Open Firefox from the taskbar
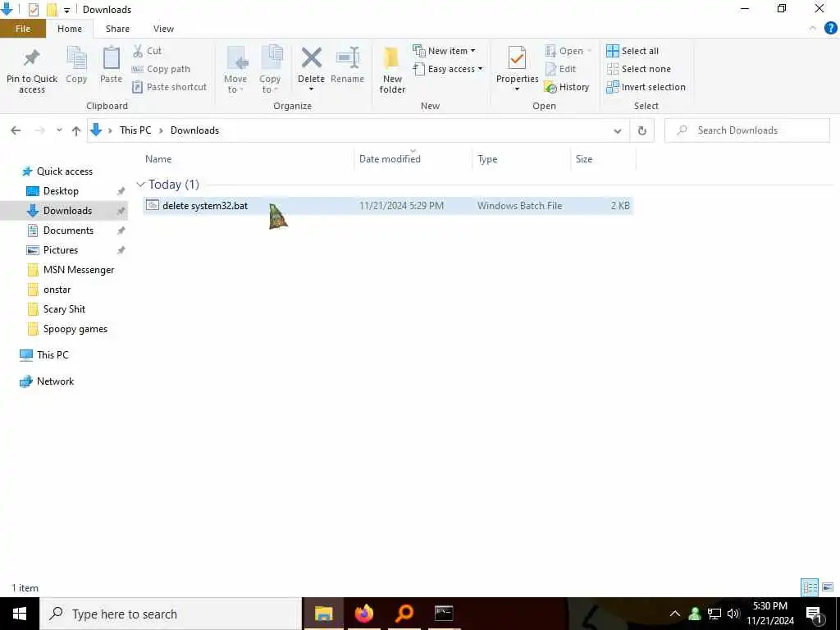The width and height of the screenshot is (840, 630). [x=363, y=614]
